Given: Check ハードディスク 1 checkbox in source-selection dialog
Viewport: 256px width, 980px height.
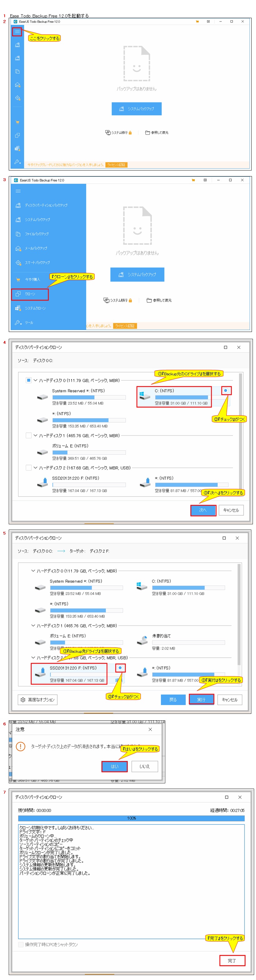Looking at the screenshot, I should tap(28, 435).
